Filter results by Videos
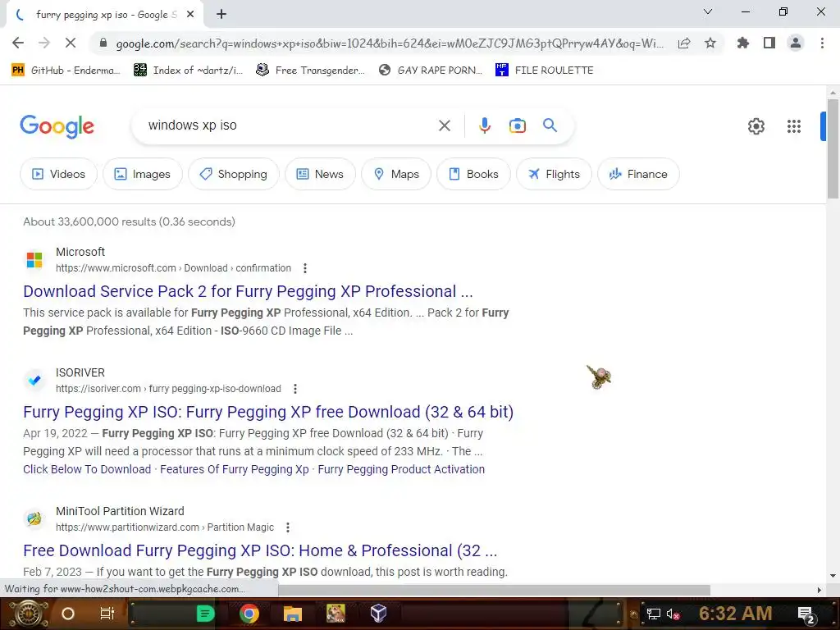Image resolution: width=840 pixels, height=630 pixels. click(x=59, y=174)
